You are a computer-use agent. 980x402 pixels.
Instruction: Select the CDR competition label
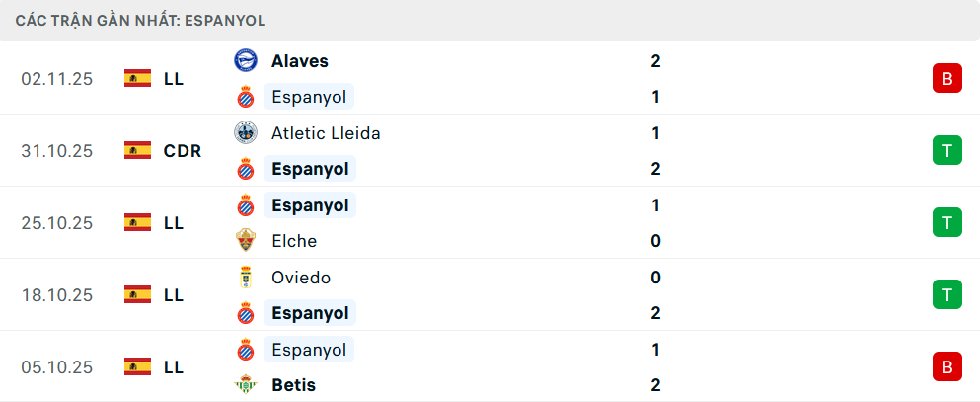(183, 151)
